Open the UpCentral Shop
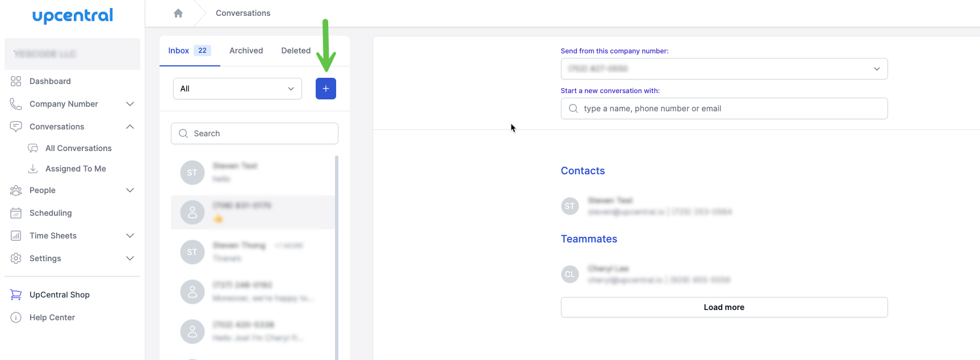This screenshot has width=980, height=360. point(60,294)
